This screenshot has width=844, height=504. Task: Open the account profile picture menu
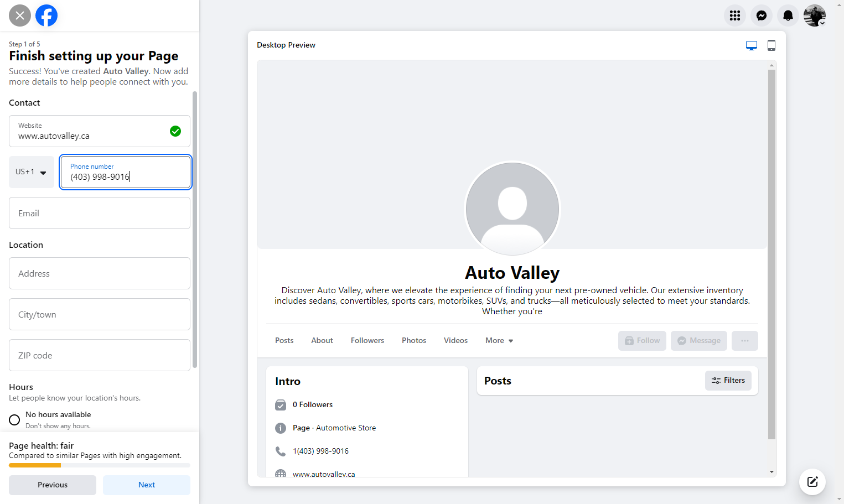(x=815, y=15)
